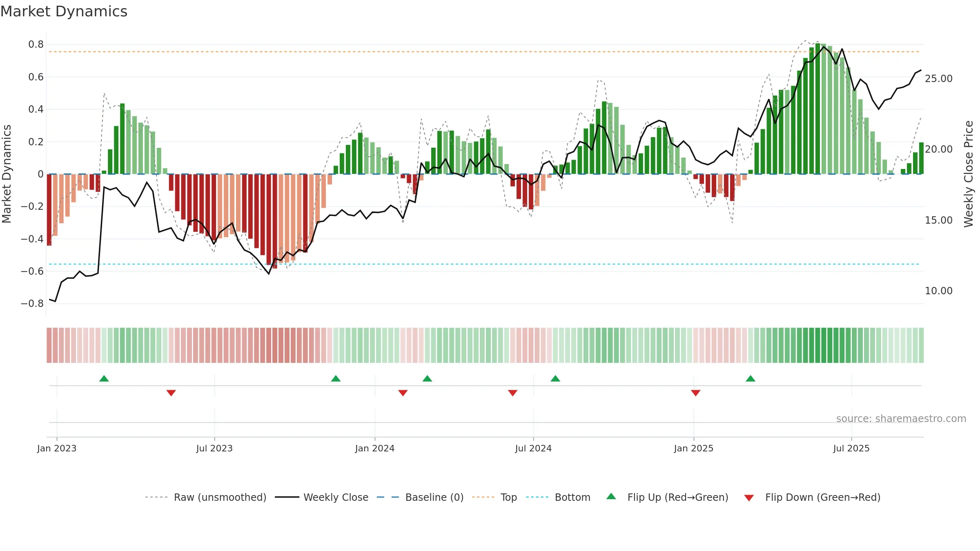Viewport: 980px width, 551px height.
Task: Click the Jul 2024 x-axis label
Action: 533,448
